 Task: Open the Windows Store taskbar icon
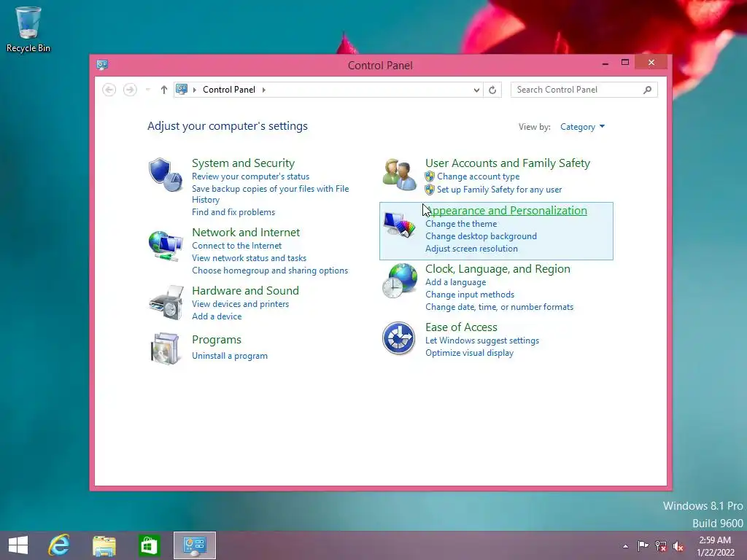point(149,545)
